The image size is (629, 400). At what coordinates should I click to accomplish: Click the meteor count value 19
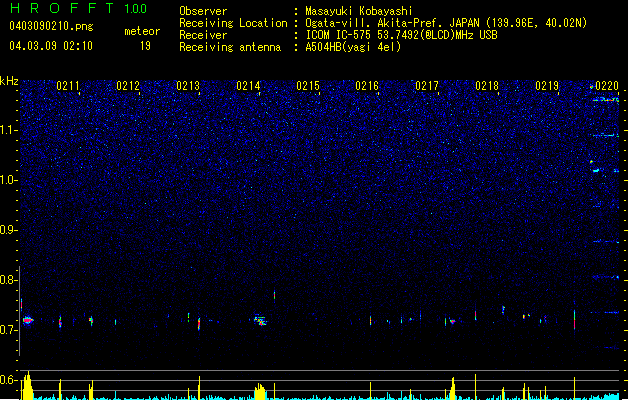tap(145, 46)
